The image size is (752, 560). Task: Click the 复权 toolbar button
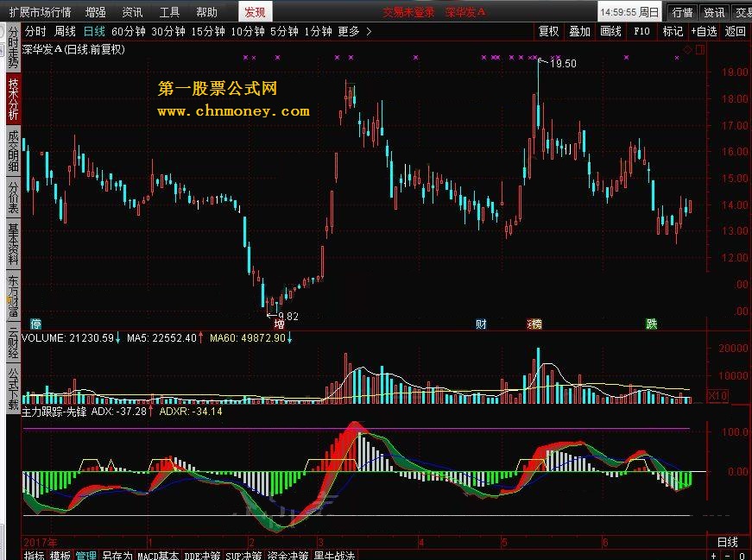coord(548,32)
